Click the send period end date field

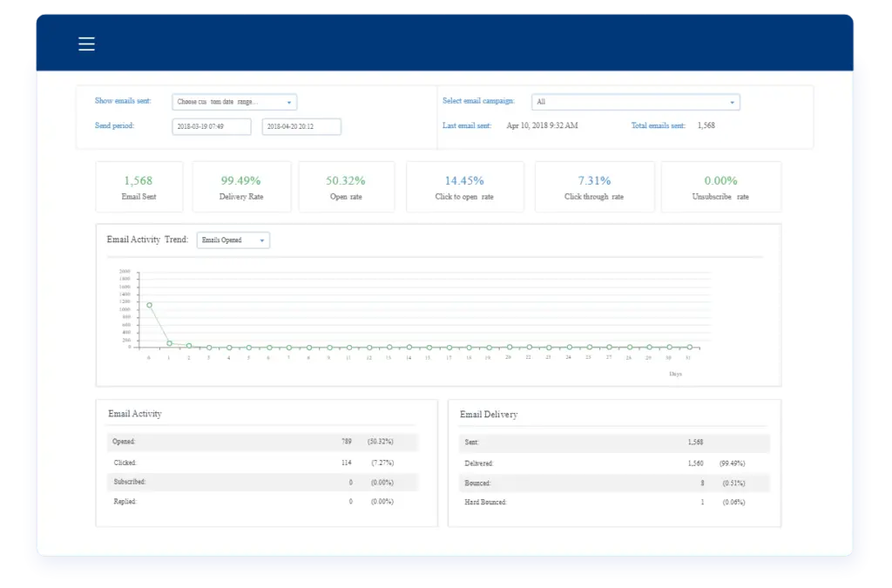pos(301,126)
